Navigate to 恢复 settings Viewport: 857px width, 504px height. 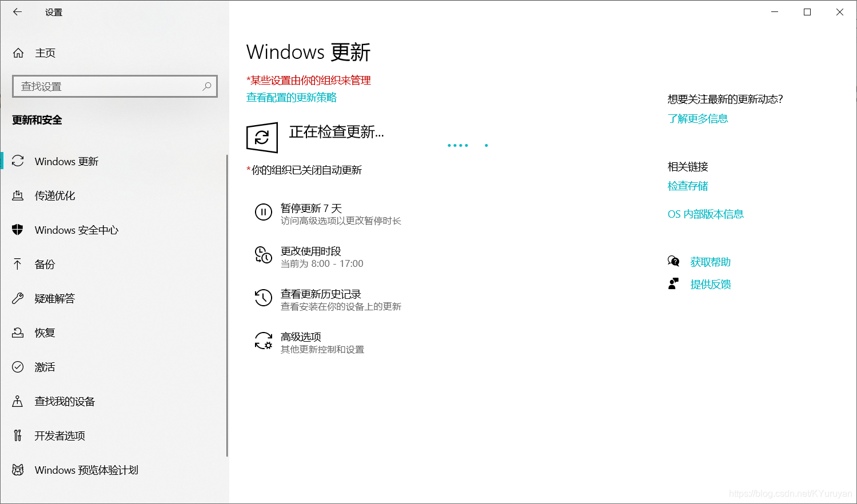(113, 333)
